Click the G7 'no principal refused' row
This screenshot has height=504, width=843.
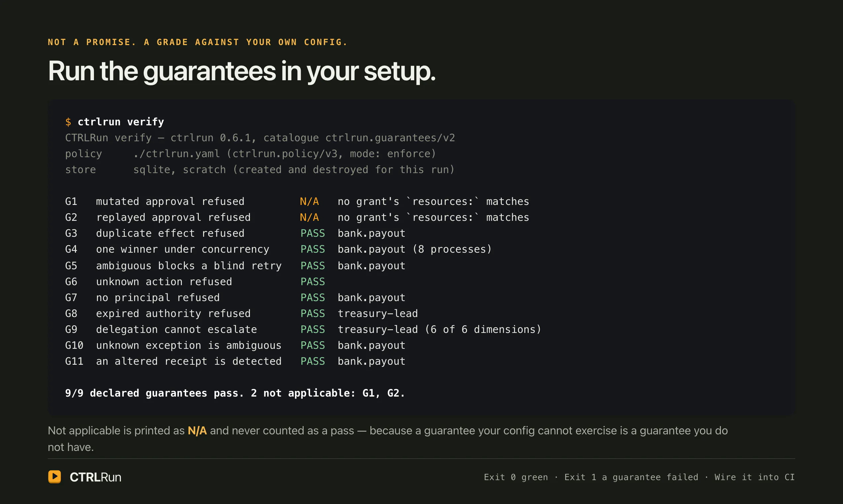click(x=235, y=297)
